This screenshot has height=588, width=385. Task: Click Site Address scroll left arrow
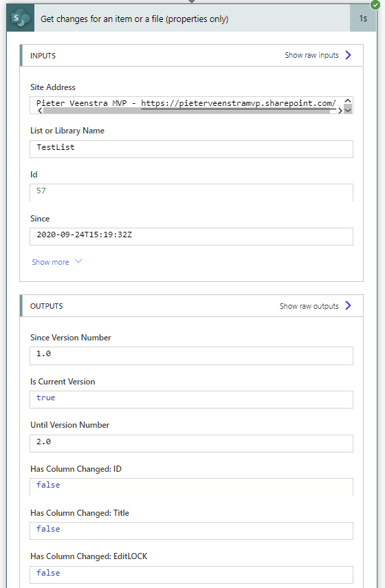pos(40,111)
